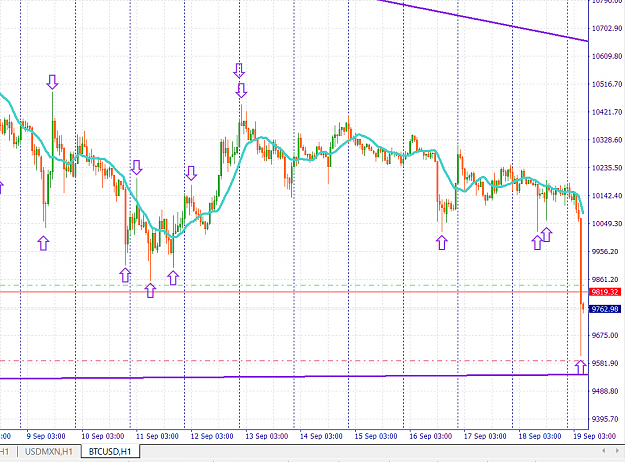
Task: Click the 15 Sep 03:00 time axis label
Action: pos(375,436)
